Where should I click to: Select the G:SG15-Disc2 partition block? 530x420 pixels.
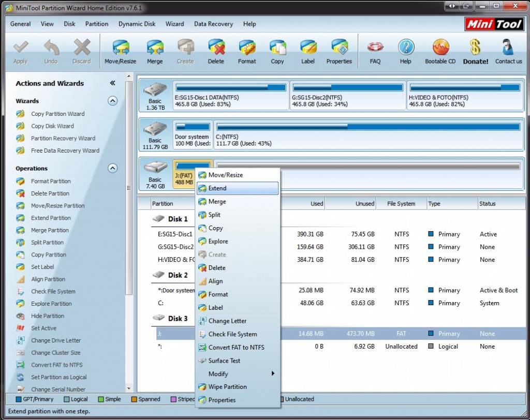(348, 96)
